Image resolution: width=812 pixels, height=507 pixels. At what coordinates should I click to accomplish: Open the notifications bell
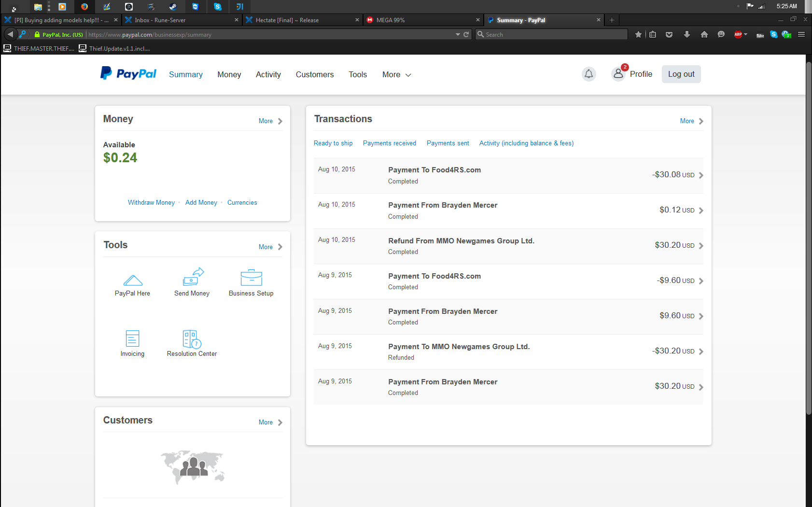pyautogui.click(x=588, y=74)
